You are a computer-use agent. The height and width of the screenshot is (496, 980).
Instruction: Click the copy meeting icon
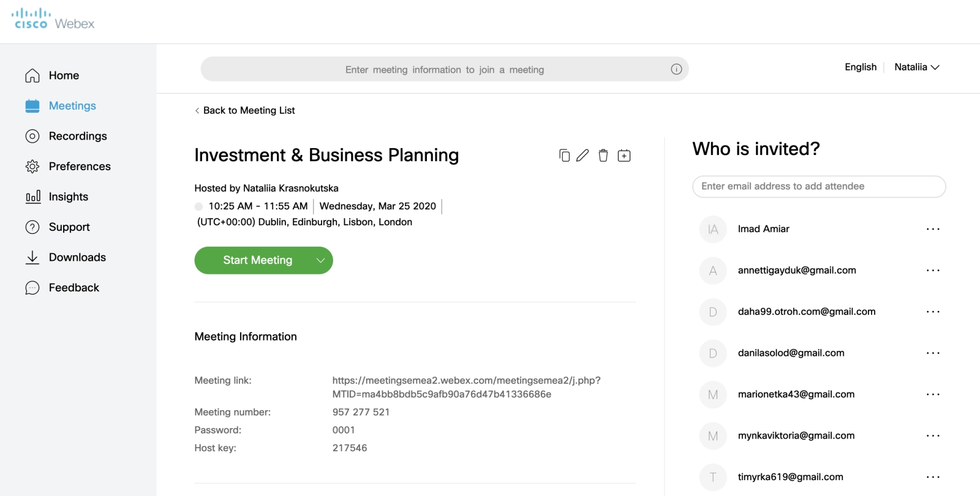click(x=564, y=156)
